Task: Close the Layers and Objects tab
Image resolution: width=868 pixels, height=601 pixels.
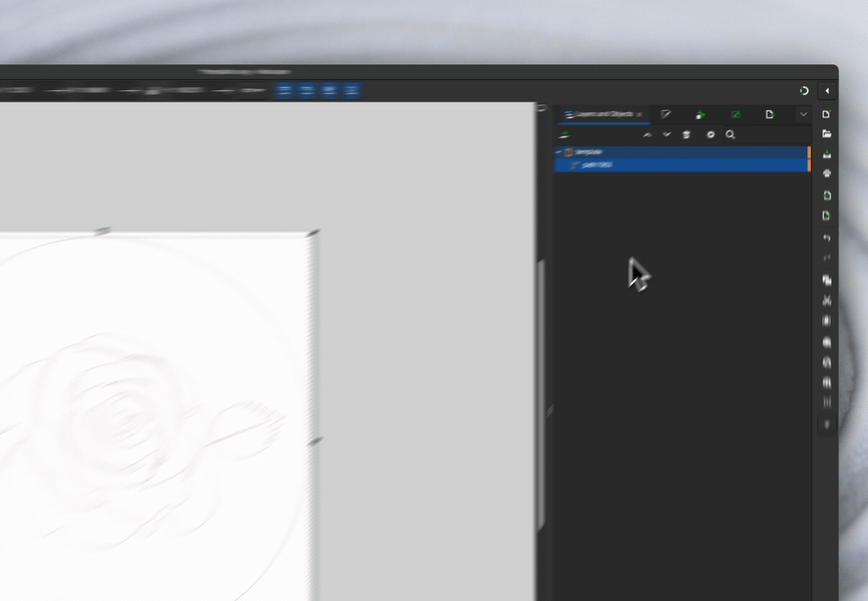Action: pos(640,114)
